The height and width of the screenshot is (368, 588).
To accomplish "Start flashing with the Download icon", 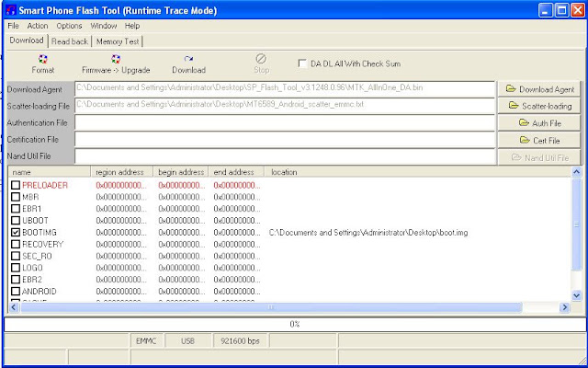I will pyautogui.click(x=188, y=59).
